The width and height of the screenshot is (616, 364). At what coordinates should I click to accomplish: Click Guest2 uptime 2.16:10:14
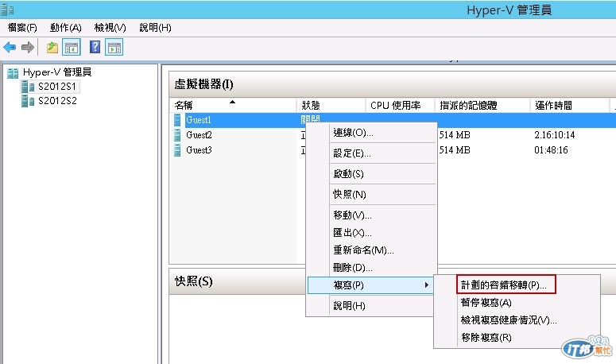(554, 135)
